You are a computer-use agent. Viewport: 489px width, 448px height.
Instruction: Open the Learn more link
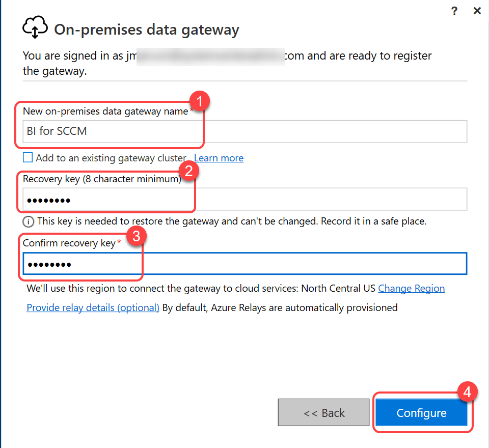coord(219,158)
